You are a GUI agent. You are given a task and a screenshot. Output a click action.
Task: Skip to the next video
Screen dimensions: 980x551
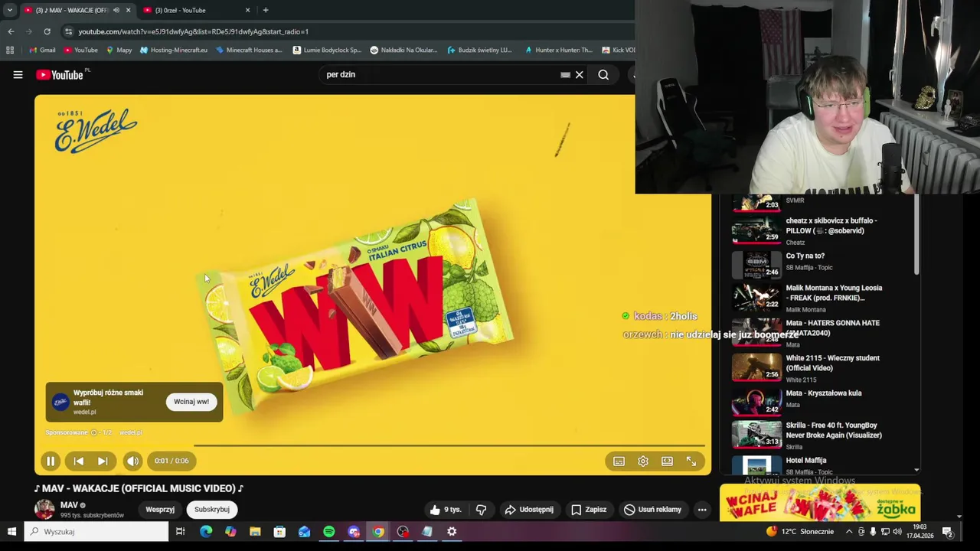[x=103, y=461]
